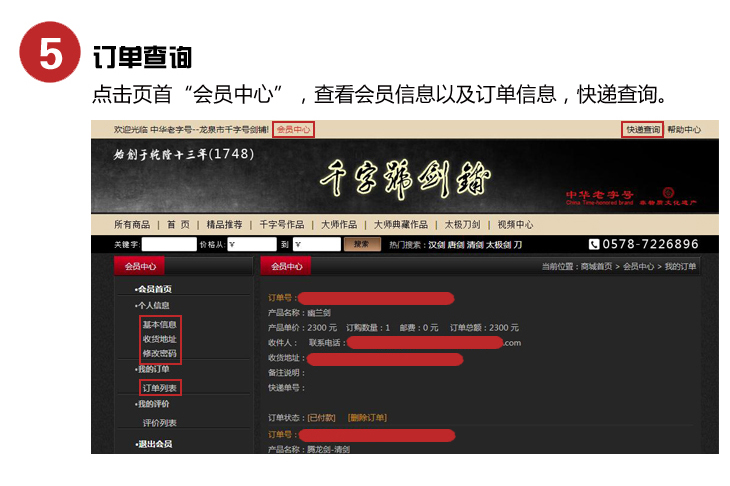Viewport: 730px width, 486px height.
Task: Click the 邮费：0 元 text
Action: [419, 328]
